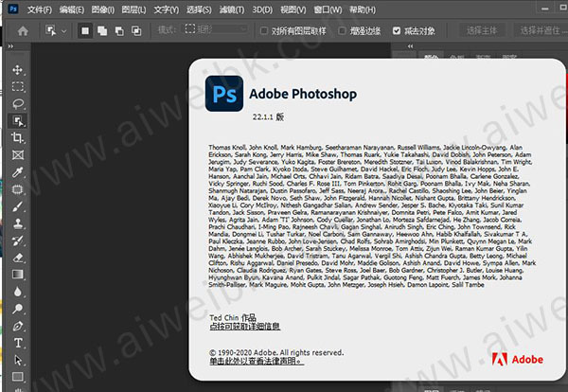Select the Blur tool droplet icon
The height and width of the screenshot is (392, 568).
coord(17,292)
